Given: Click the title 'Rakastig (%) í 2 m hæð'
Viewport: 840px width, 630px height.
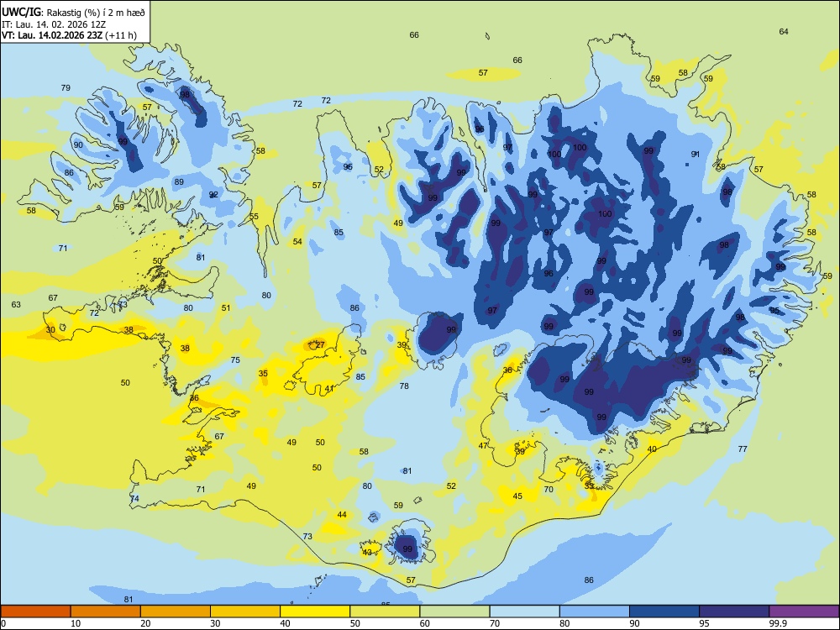Looking at the screenshot, I should (x=96, y=12).
